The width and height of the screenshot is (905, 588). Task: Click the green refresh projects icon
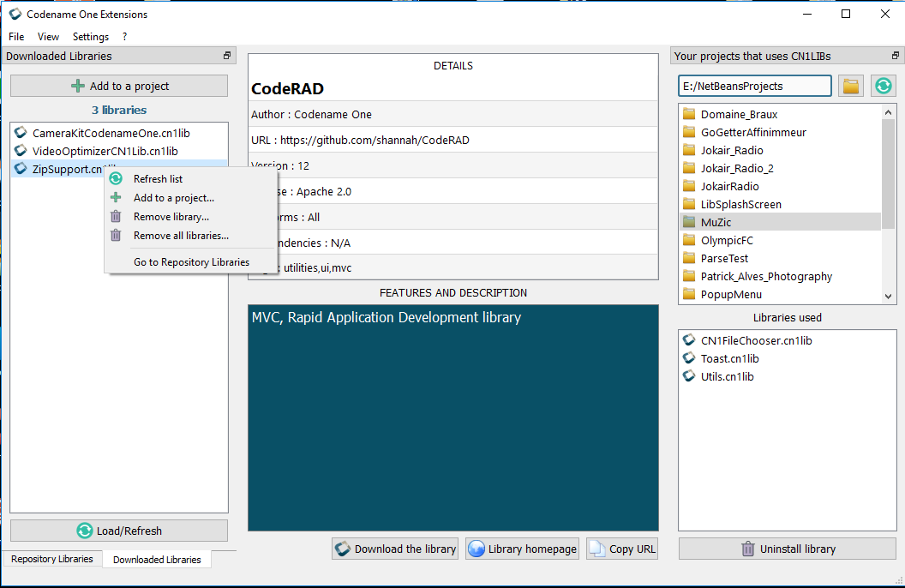pyautogui.click(x=883, y=86)
